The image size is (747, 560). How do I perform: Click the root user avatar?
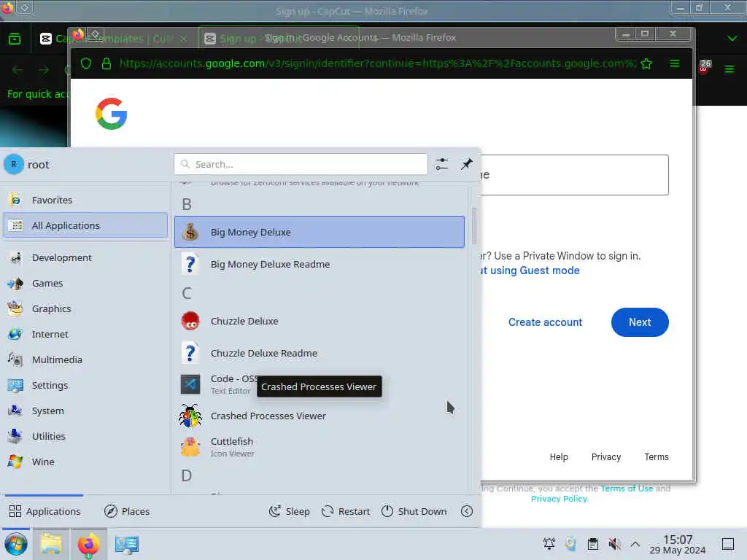[13, 164]
